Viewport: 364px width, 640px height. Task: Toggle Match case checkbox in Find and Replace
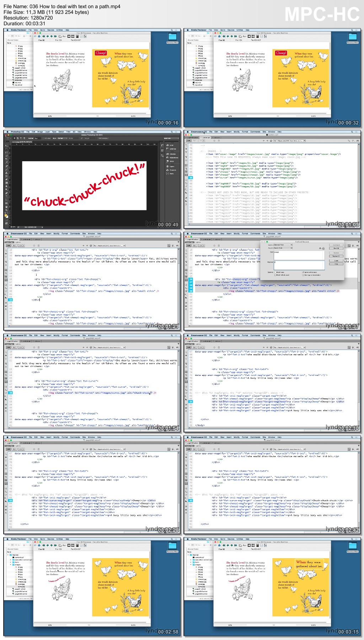click(275, 272)
